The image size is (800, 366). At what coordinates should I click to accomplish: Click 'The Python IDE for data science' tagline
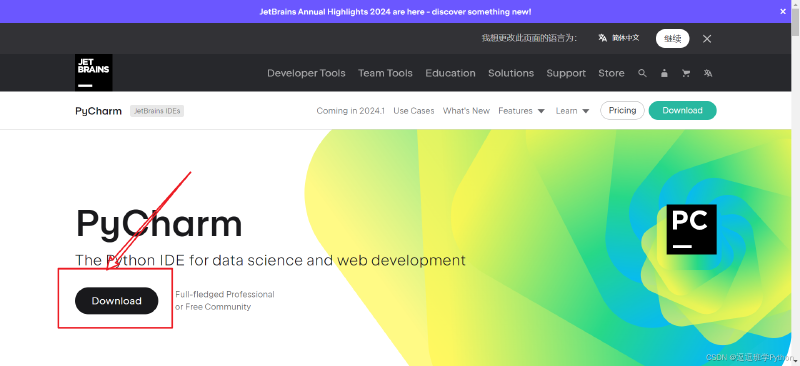tap(270, 260)
